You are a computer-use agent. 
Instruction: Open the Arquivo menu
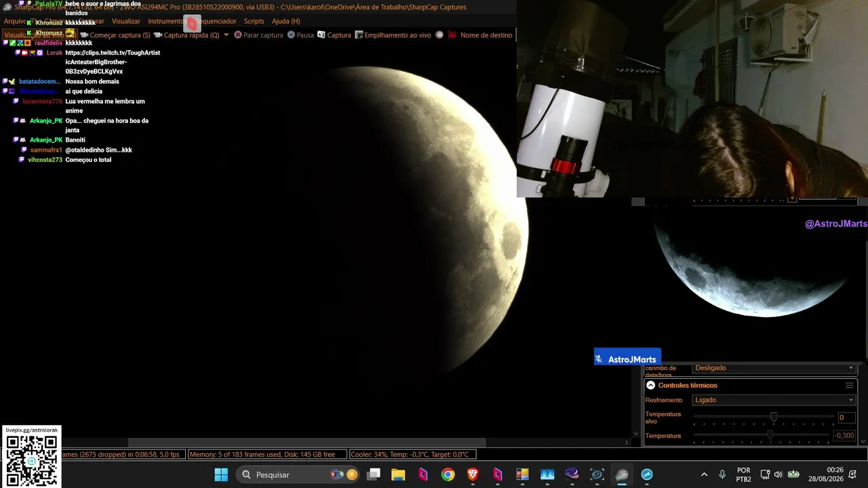point(15,21)
